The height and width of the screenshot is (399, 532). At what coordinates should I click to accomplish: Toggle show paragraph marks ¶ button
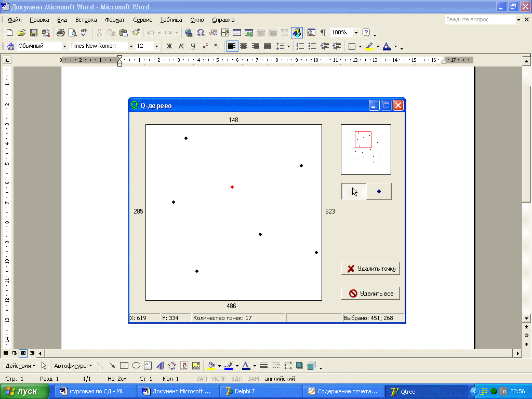click(x=323, y=33)
